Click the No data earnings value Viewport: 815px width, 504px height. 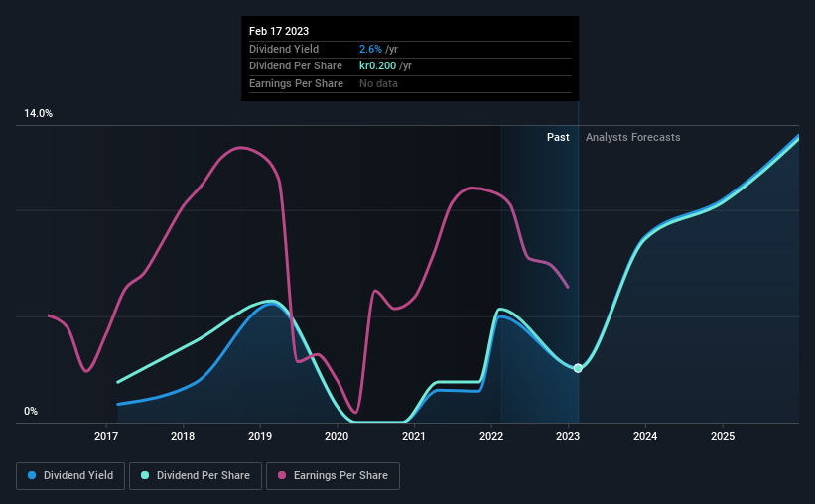(x=378, y=83)
